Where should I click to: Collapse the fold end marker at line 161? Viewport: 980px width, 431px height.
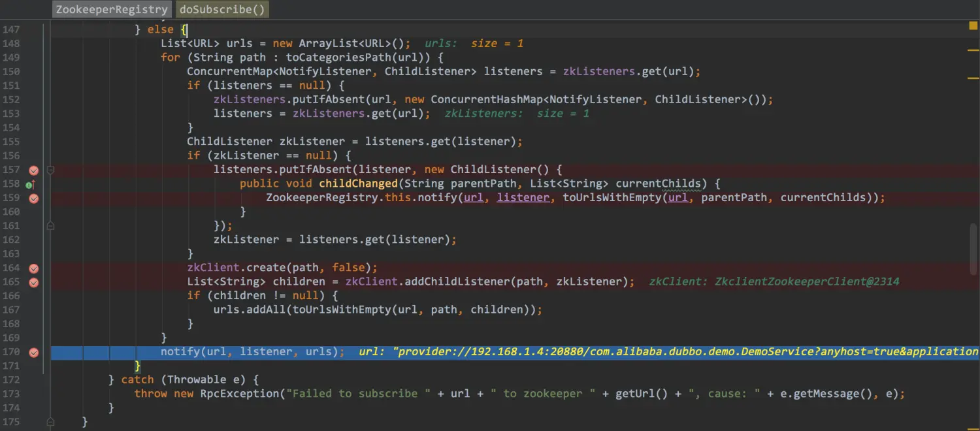click(50, 226)
